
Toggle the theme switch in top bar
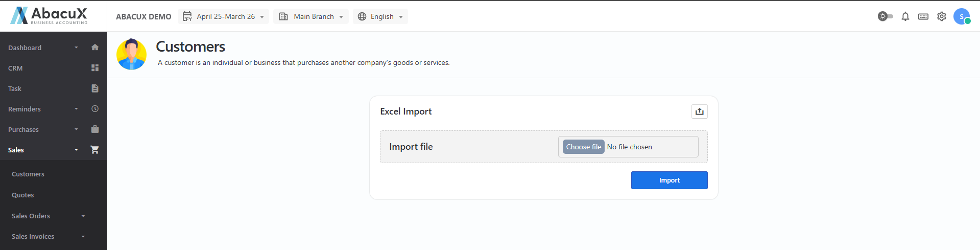coord(885,16)
